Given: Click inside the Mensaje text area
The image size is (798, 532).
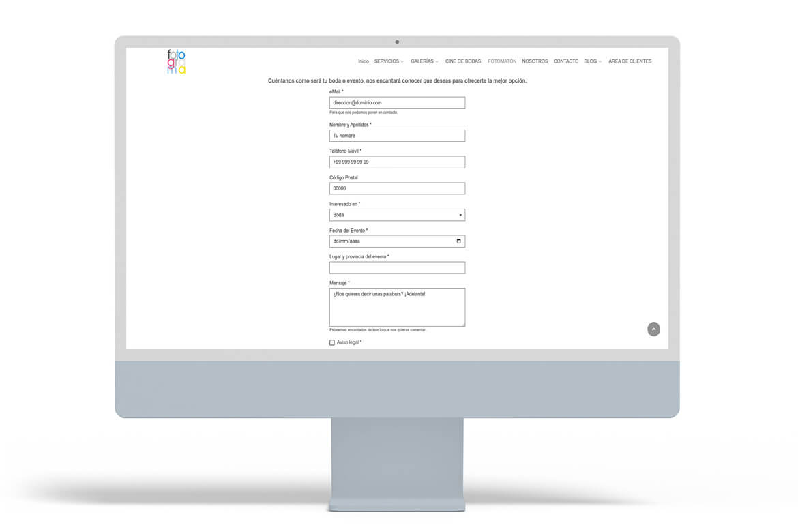Looking at the screenshot, I should (397, 307).
